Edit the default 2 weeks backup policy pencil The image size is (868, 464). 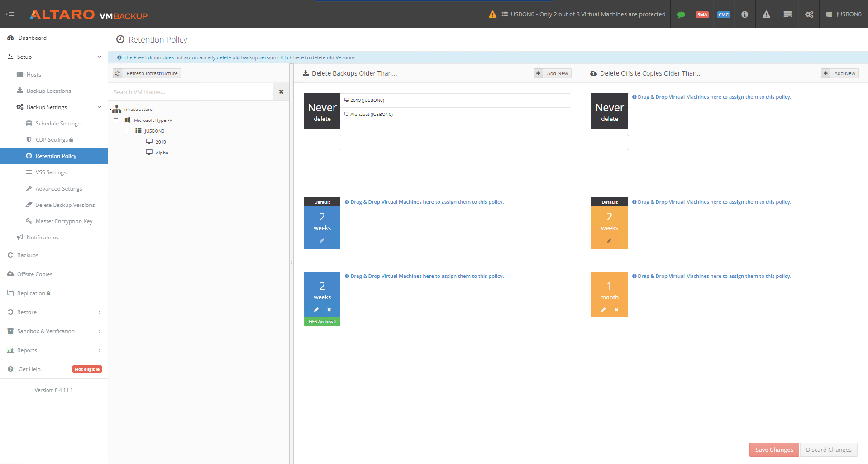coord(322,240)
